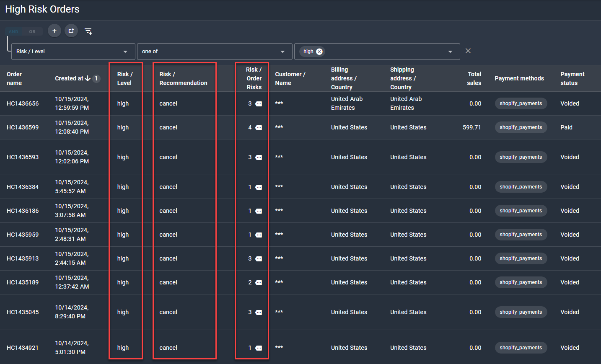Expand the filter values dropdown arrow
The image size is (601, 364).
[450, 52]
